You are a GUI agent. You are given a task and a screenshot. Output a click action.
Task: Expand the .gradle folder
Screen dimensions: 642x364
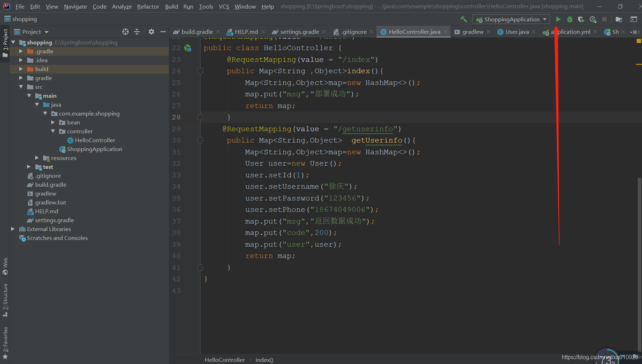[x=21, y=51]
